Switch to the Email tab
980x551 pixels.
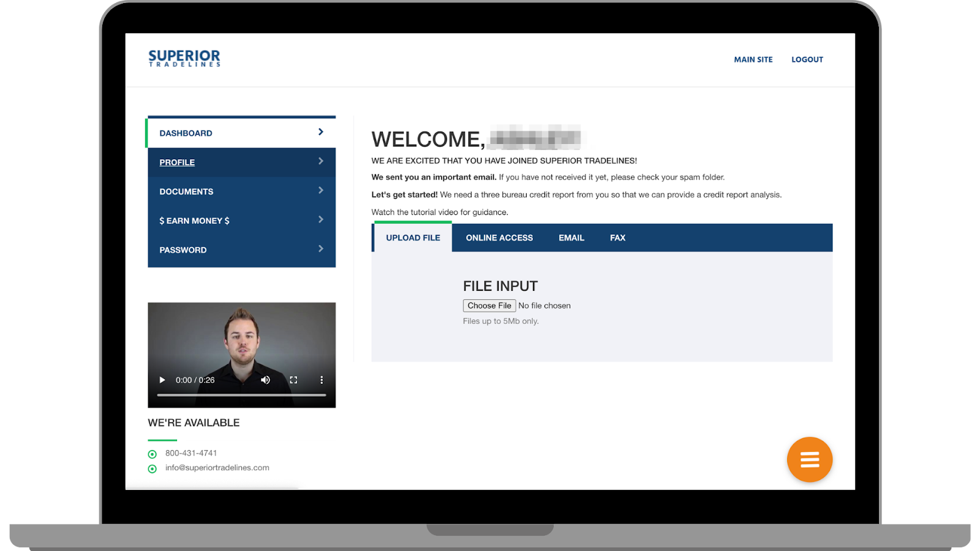point(571,238)
